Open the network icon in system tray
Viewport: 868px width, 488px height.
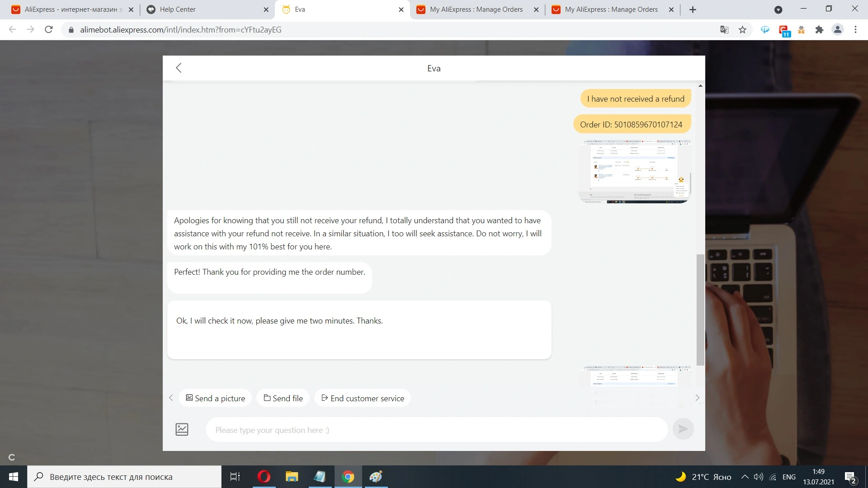774,477
